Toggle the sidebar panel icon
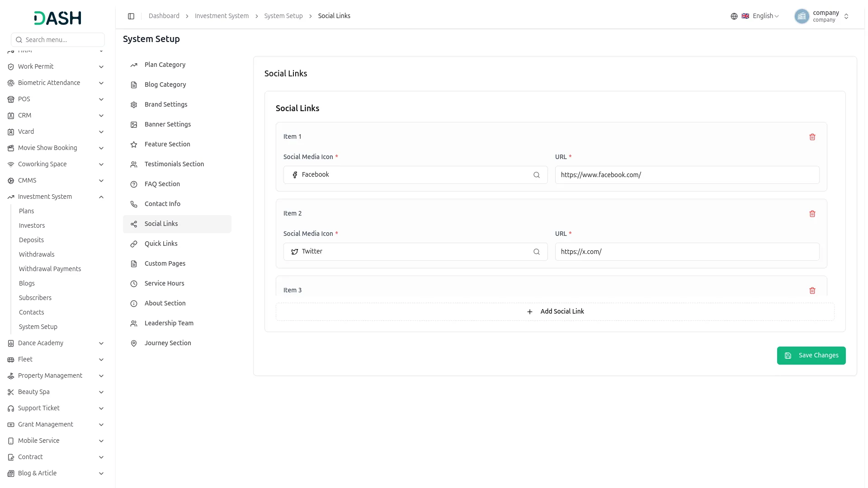 (131, 16)
